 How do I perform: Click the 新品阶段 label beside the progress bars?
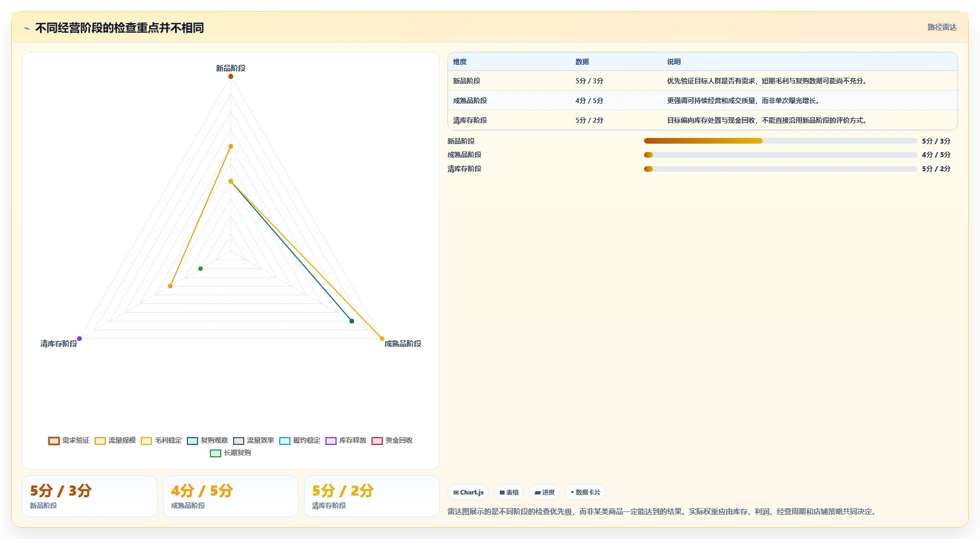(461, 141)
